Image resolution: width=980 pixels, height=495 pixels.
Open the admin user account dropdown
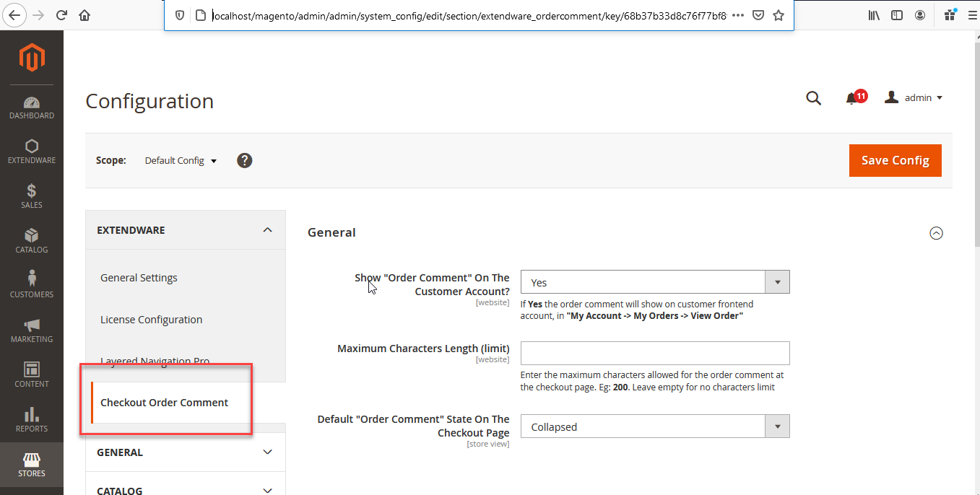(914, 97)
